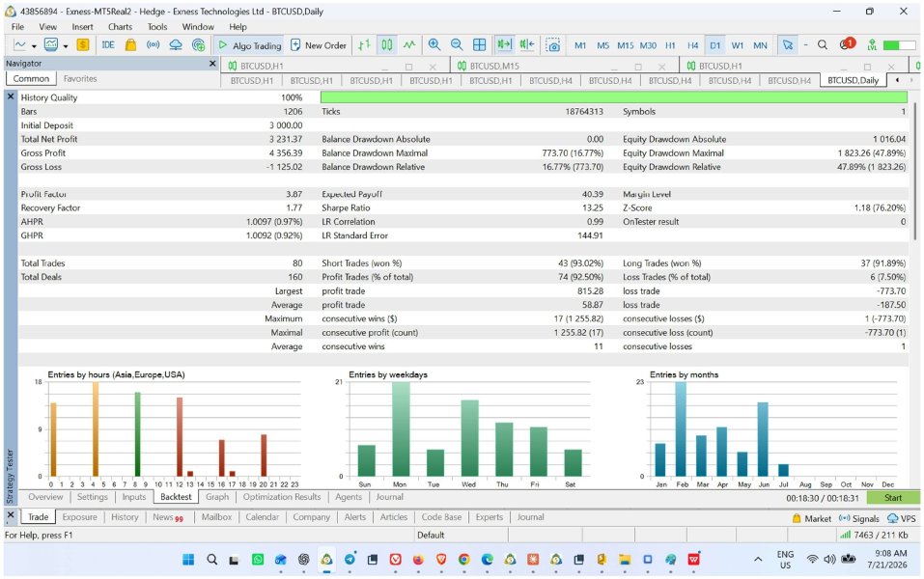Toggle Algo Trading on or off

249,45
